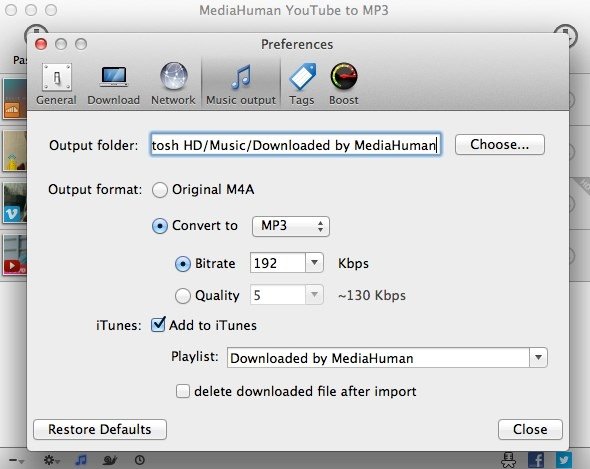The image size is (590, 469).
Task: Open the Tags preferences tab
Action: (302, 84)
